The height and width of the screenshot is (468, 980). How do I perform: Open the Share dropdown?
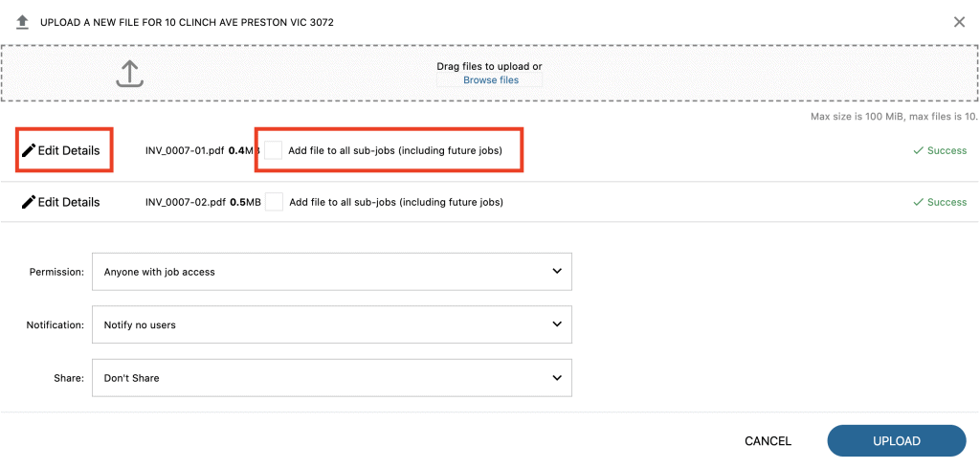coord(331,378)
